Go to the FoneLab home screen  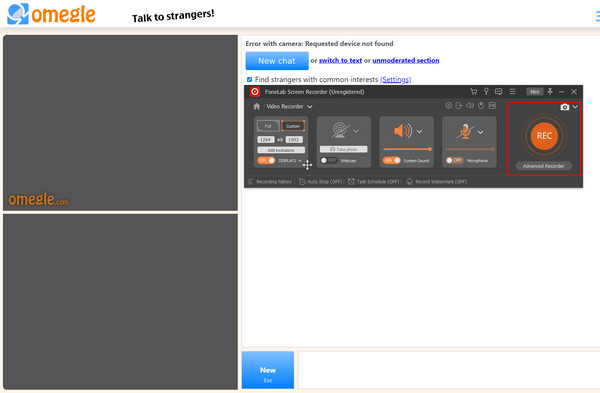click(256, 106)
